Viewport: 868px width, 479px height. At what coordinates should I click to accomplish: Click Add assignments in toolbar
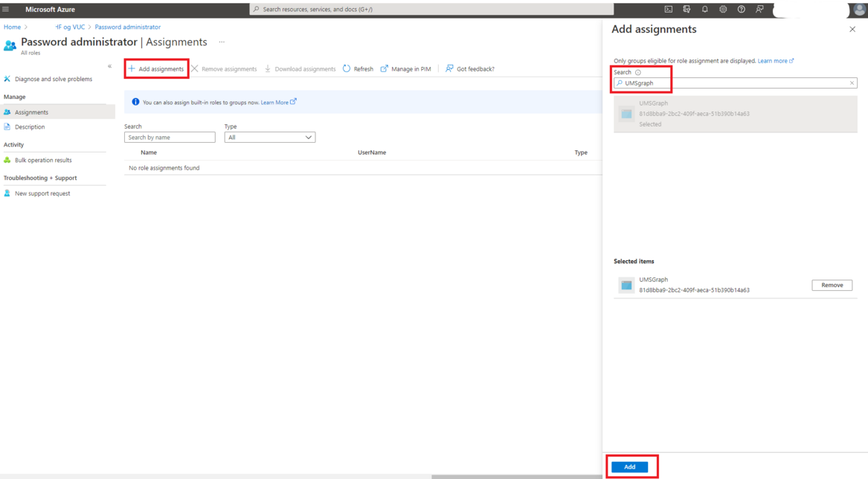156,68
